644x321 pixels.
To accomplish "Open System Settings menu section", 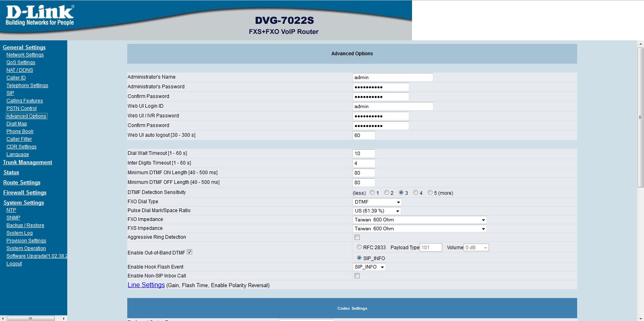I will pos(24,202).
